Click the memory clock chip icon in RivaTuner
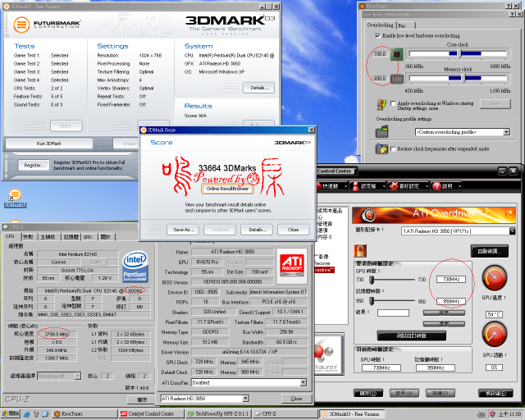 coord(397,79)
